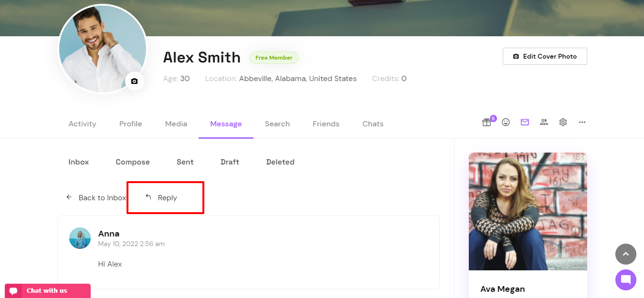Image resolution: width=644 pixels, height=298 pixels.
Task: Switch to the Activity tab
Action: pos(83,124)
